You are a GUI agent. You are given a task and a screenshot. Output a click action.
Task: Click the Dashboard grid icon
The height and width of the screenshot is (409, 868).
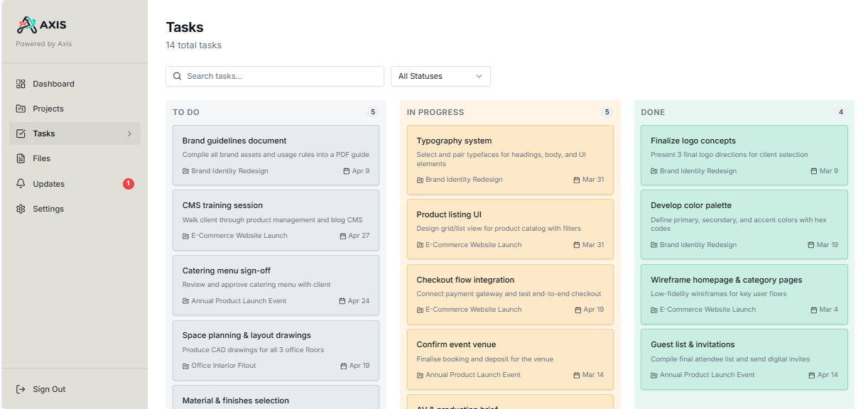coord(21,84)
